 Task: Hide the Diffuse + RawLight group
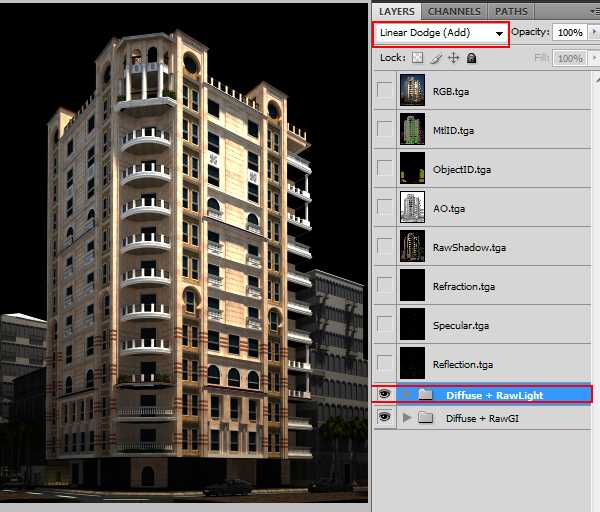pyautogui.click(x=385, y=394)
